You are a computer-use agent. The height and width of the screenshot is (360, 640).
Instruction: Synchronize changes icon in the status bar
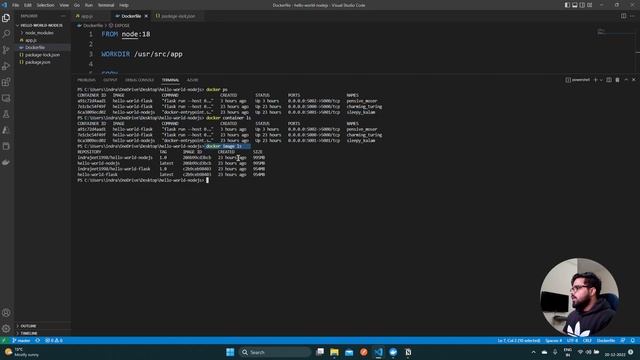tap(38, 340)
